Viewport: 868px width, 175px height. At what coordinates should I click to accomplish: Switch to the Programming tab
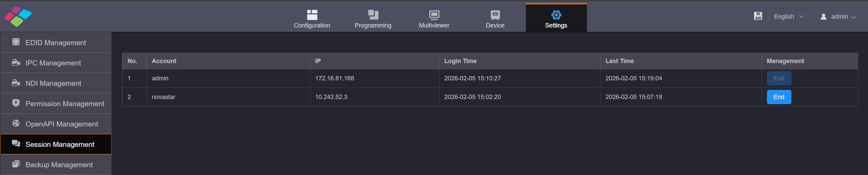(x=373, y=19)
